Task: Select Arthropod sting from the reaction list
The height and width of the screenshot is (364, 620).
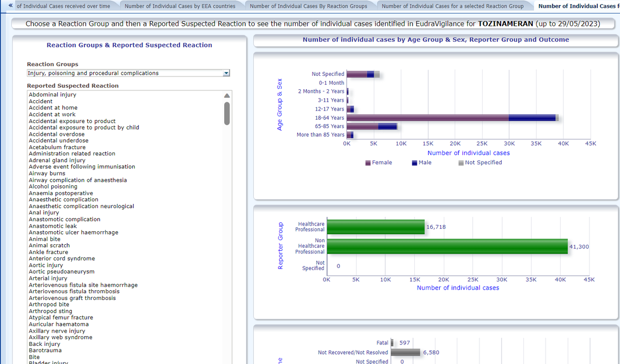Action: [x=51, y=311]
